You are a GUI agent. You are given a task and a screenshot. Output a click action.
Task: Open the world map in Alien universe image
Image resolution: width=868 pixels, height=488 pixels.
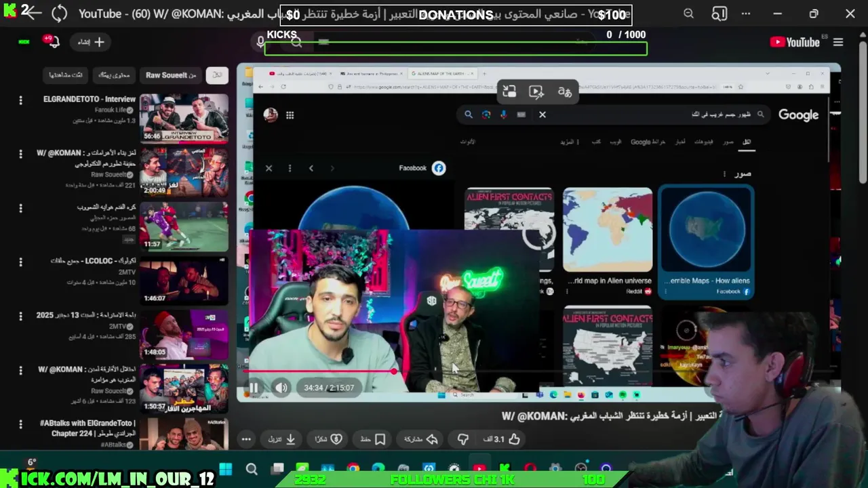point(608,230)
